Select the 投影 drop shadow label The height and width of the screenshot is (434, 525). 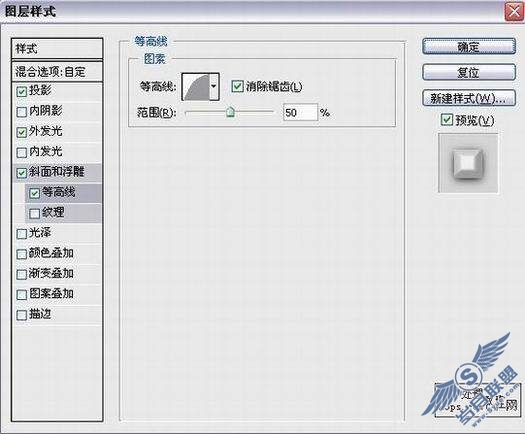pyautogui.click(x=40, y=91)
